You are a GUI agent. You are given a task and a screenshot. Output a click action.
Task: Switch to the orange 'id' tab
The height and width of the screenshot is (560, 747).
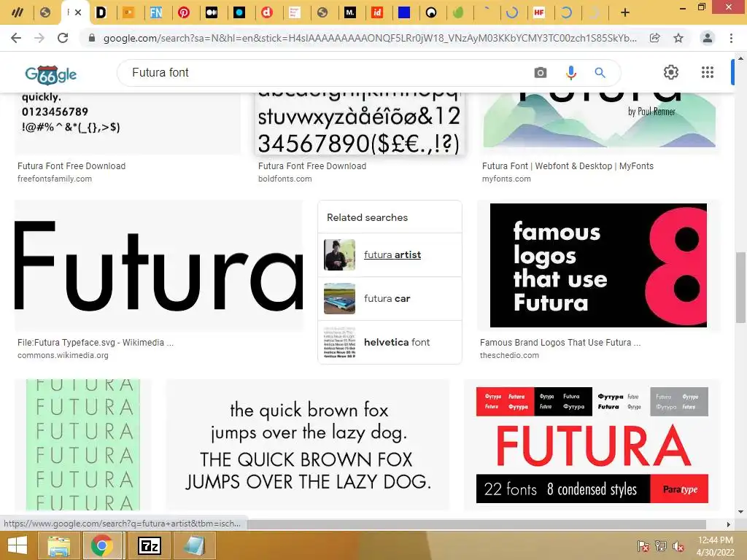[x=377, y=12]
